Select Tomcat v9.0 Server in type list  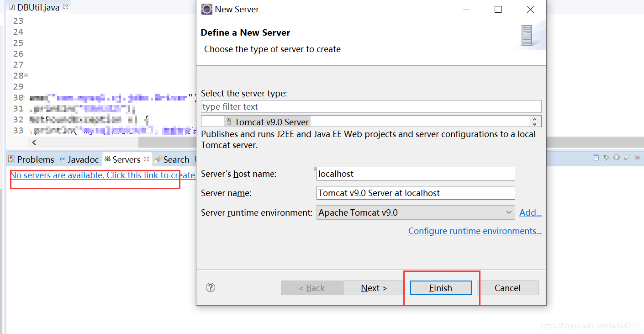tap(268, 122)
